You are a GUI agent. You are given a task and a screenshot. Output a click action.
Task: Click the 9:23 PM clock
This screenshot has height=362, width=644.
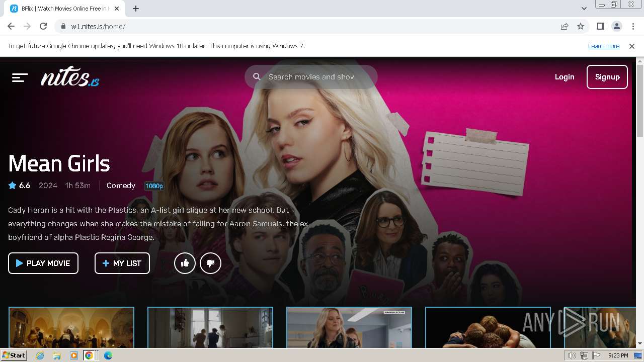point(618,355)
